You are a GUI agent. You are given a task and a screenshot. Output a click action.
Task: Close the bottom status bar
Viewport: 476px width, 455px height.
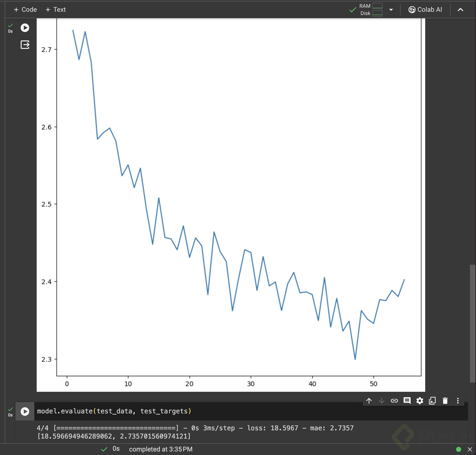(470, 449)
